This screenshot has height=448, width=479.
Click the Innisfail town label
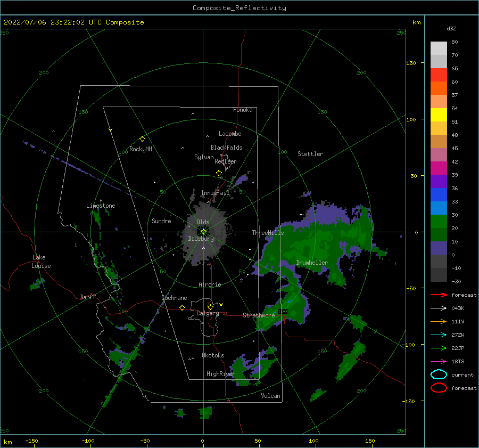tap(215, 193)
